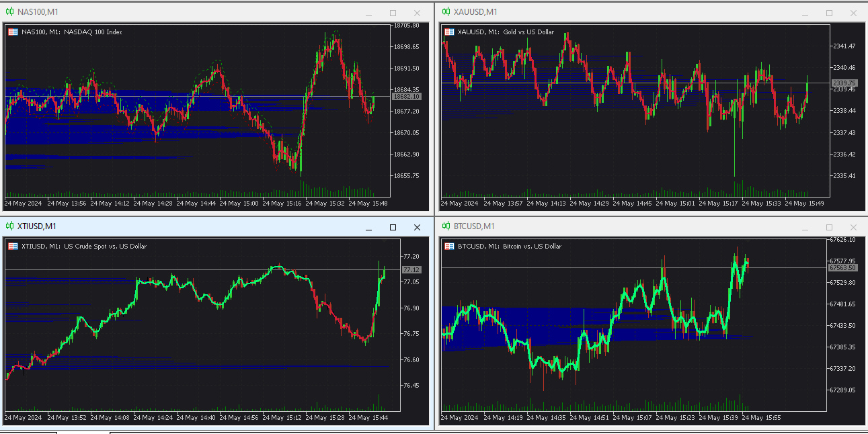Click the candlestick icon in BTCUSD,M1 title bar

(x=446, y=226)
